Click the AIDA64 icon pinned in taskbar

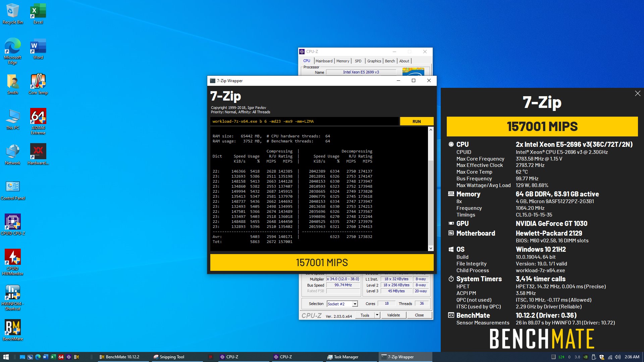(x=61, y=357)
